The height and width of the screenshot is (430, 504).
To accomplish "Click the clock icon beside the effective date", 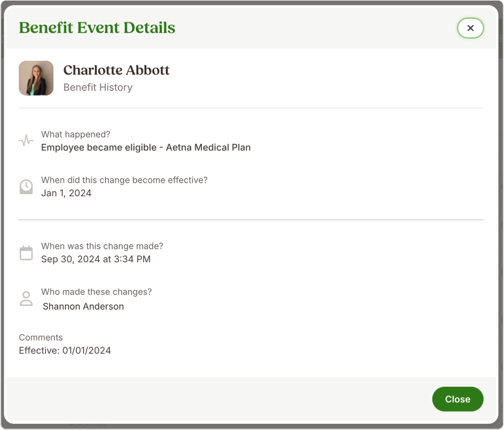I will coord(26,186).
